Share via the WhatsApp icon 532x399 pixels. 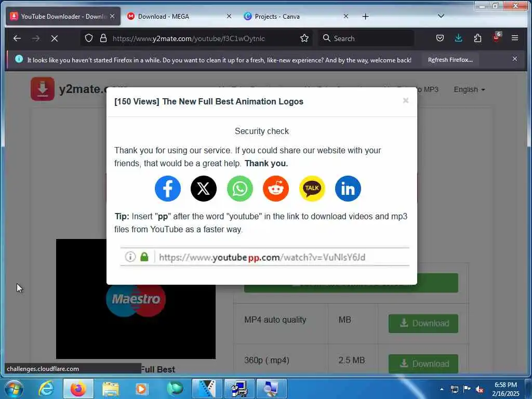click(x=240, y=189)
